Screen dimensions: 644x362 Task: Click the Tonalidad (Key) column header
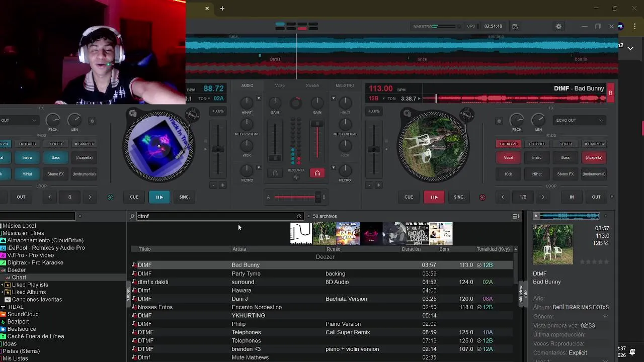tap(493, 249)
